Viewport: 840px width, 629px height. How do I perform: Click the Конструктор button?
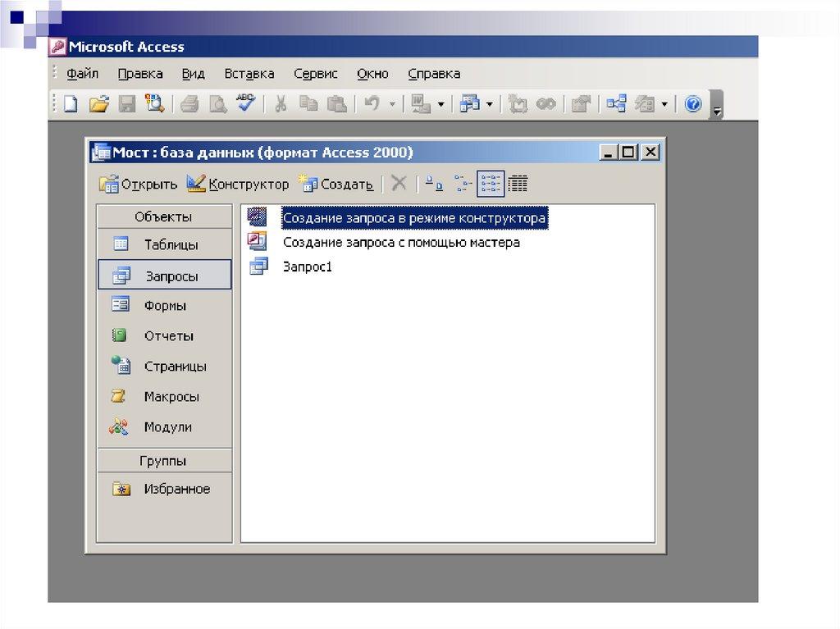[x=238, y=185]
